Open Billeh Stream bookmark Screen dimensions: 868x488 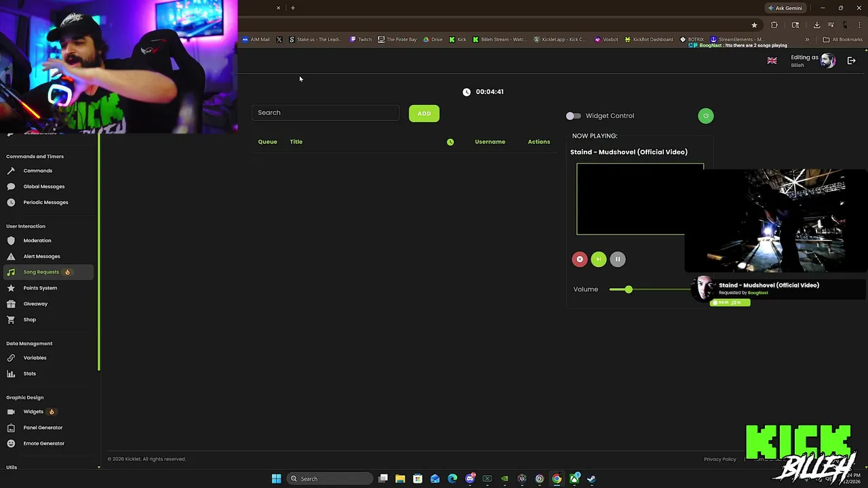500,39
